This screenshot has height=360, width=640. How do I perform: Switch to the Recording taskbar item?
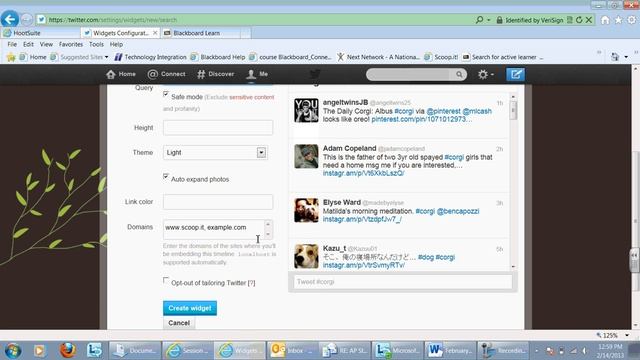click(x=502, y=351)
